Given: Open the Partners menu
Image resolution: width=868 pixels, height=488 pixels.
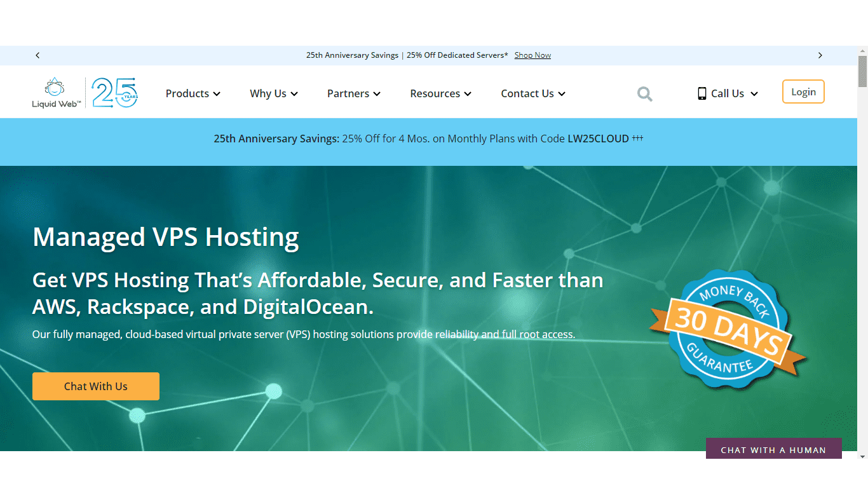Looking at the screenshot, I should [x=354, y=93].
